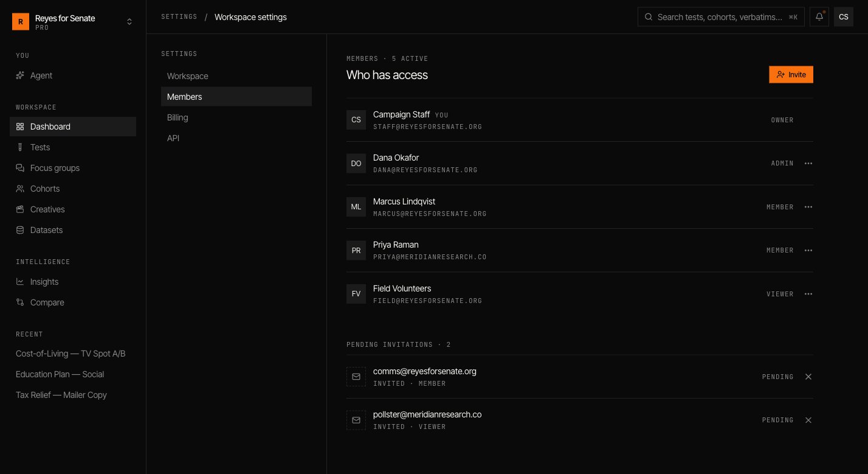
Task: Click the Dana Okafor member name
Action: point(396,158)
